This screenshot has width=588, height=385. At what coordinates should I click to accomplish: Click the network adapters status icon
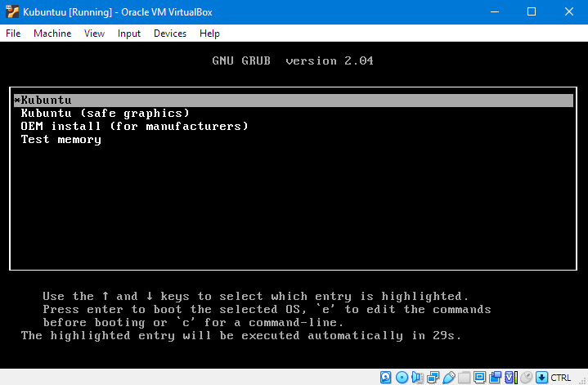[433, 377]
